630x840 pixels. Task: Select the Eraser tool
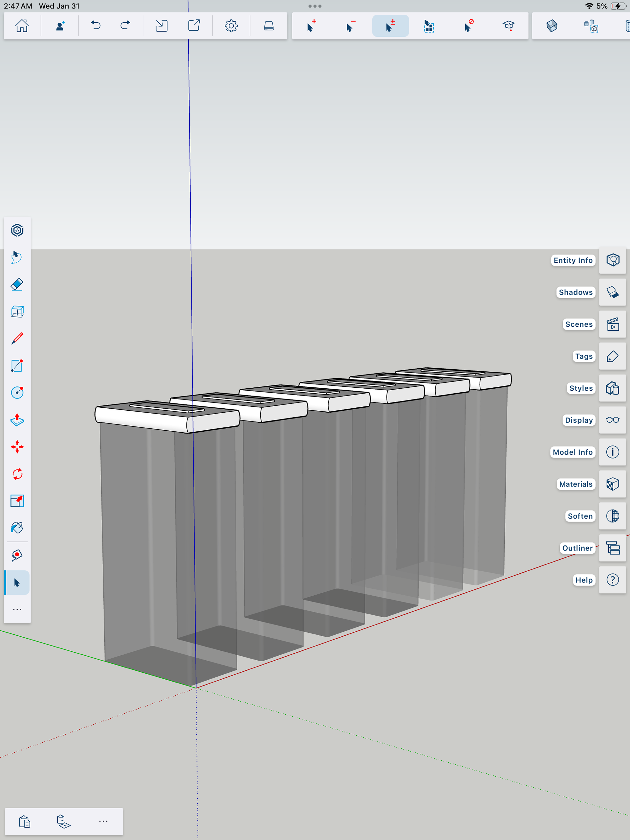(x=17, y=284)
